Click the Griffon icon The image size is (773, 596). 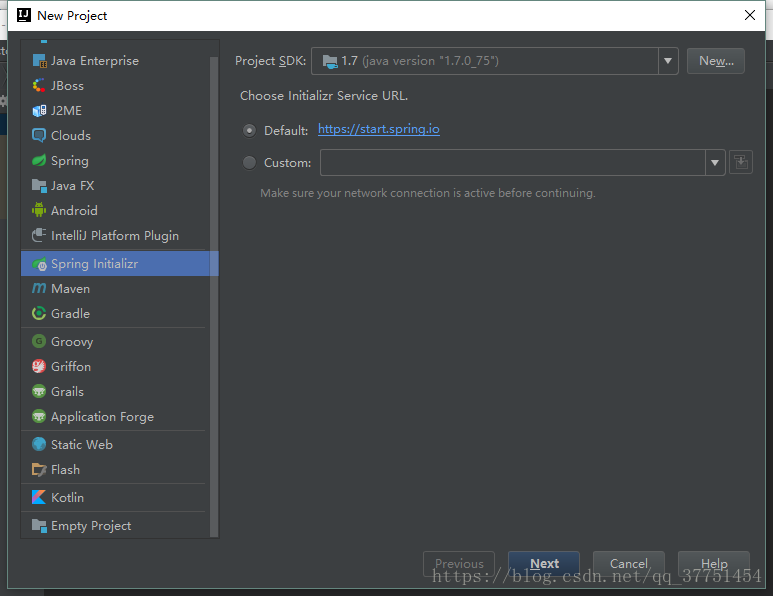click(x=39, y=366)
